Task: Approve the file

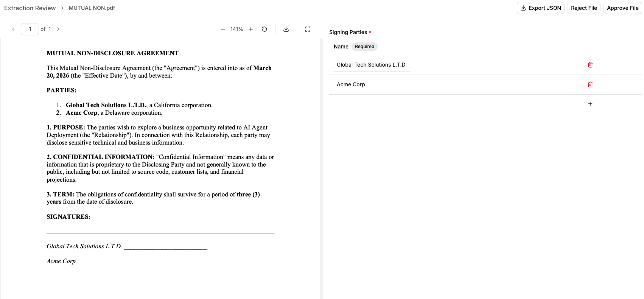Action: point(622,8)
